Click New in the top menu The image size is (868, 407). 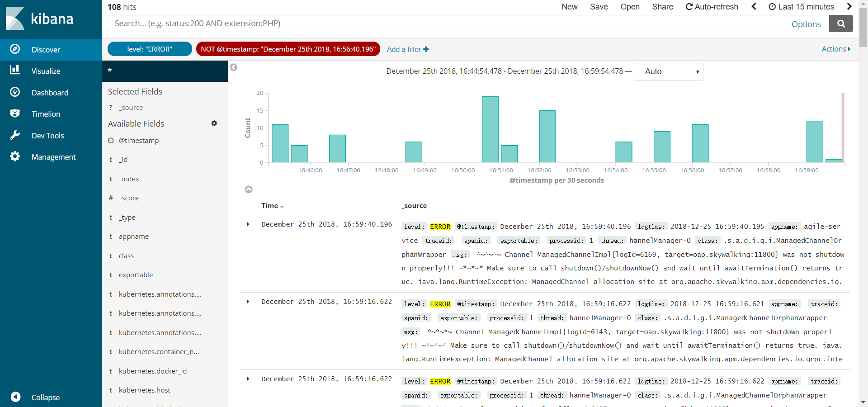569,7
